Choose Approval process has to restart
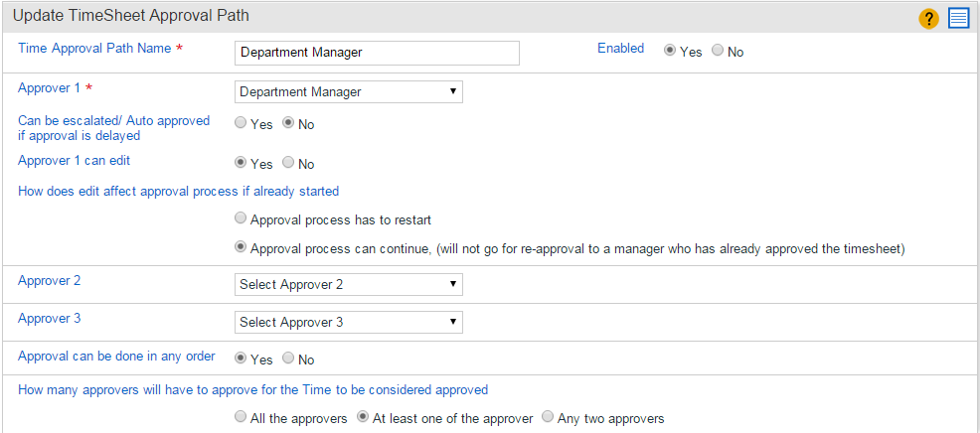This screenshot has height=433, width=980. coord(240,219)
